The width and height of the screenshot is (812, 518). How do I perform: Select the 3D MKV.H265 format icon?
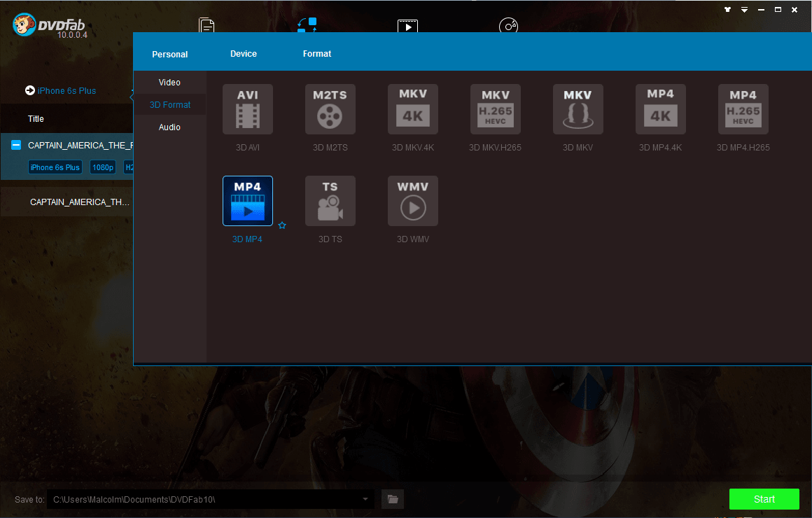pyautogui.click(x=496, y=109)
